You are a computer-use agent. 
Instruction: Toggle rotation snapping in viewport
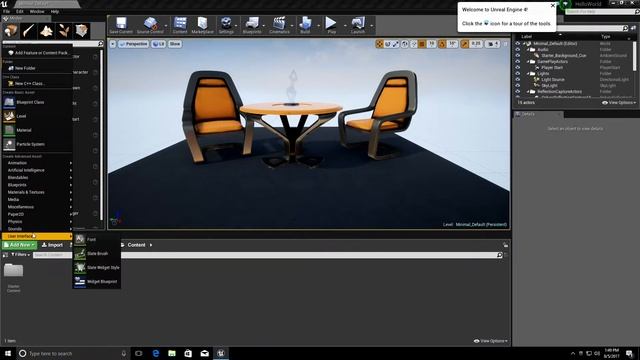coord(442,44)
